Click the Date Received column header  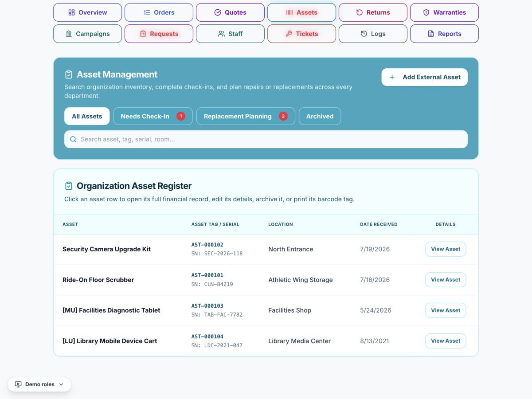(379, 224)
